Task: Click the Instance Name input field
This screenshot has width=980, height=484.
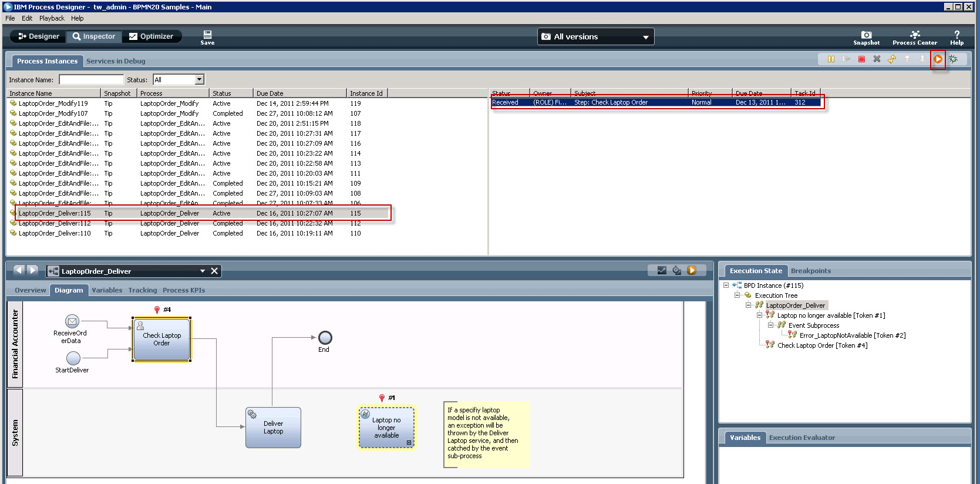Action: tap(91, 79)
